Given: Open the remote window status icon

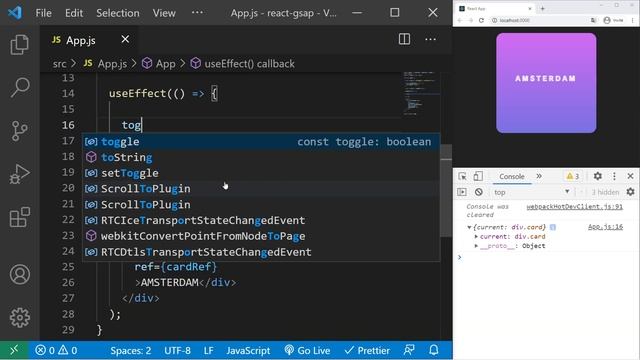Looking at the screenshot, I should [14, 350].
